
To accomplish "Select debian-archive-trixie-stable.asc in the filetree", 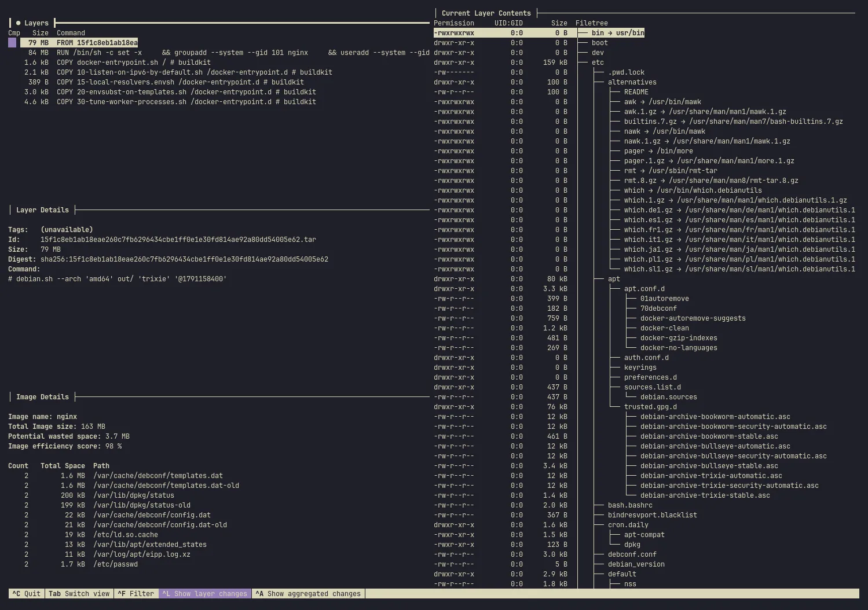I will 705,495.
